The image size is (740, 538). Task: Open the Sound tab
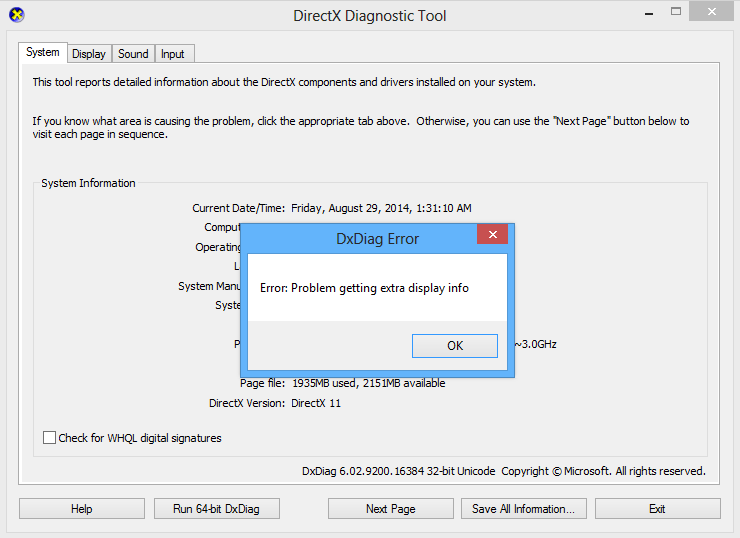pyautogui.click(x=133, y=54)
